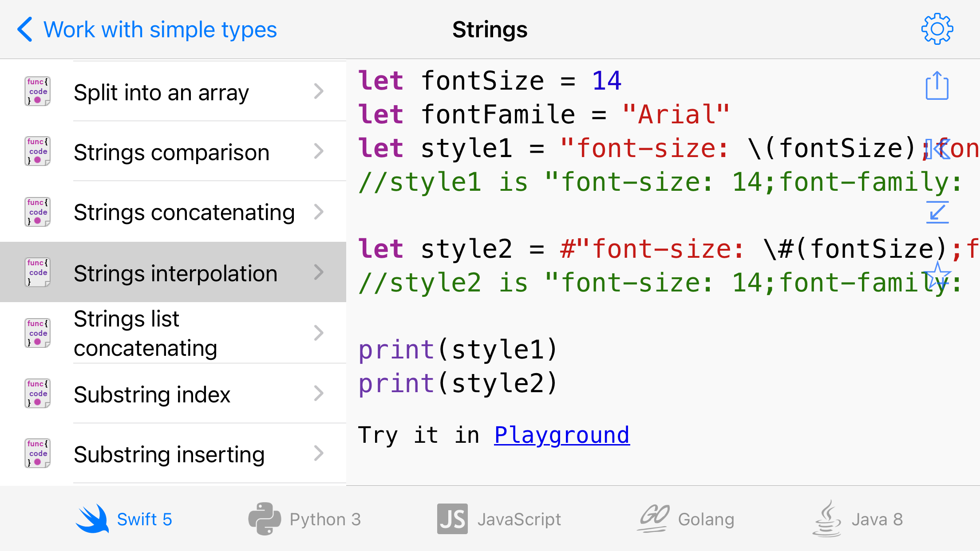The image size is (980, 551).
Task: Open the Strings comparison topic
Action: (173, 151)
